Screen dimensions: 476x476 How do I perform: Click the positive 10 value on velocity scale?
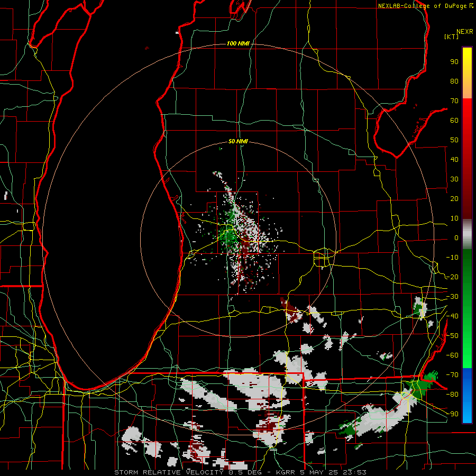(x=454, y=218)
